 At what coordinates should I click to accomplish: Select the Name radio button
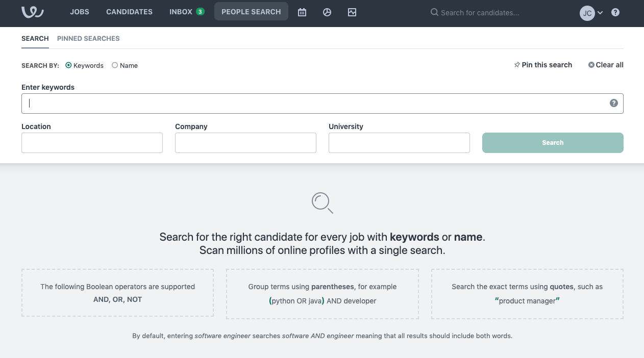tap(115, 65)
